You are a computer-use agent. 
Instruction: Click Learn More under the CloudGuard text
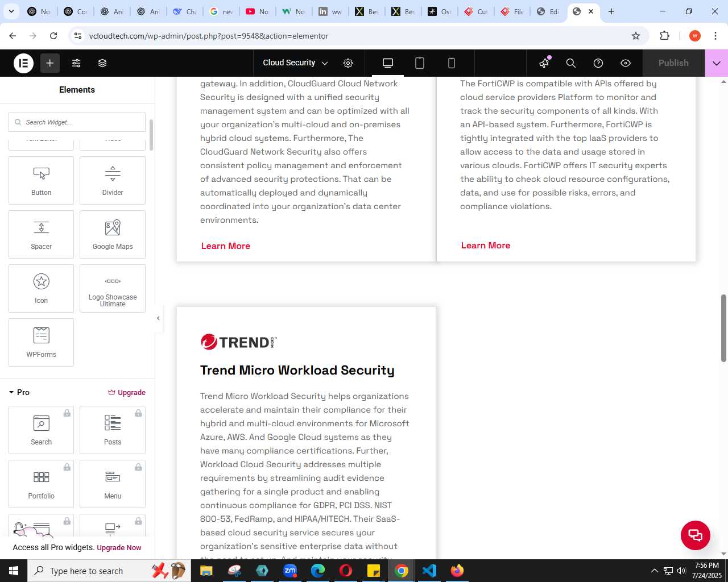click(x=226, y=246)
